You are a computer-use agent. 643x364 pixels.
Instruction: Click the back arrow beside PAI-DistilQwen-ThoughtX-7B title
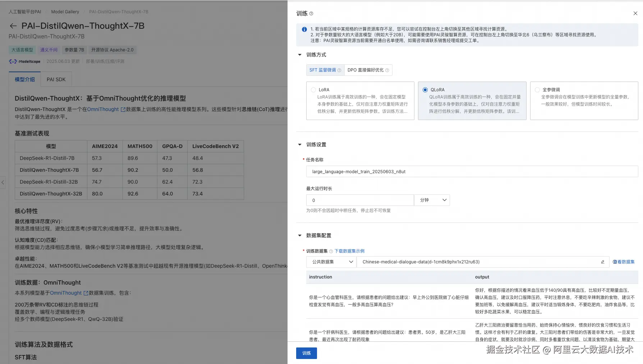(13, 26)
